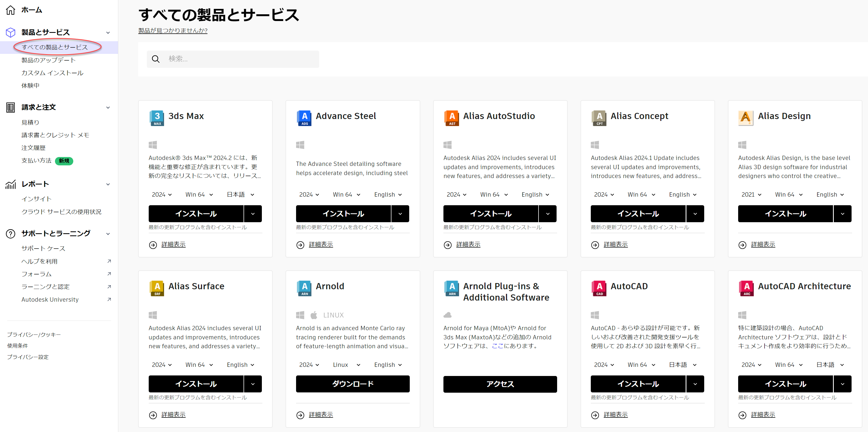Click ここ link in Arnold Plug-ins description
This screenshot has height=432, width=868.
[498, 346]
